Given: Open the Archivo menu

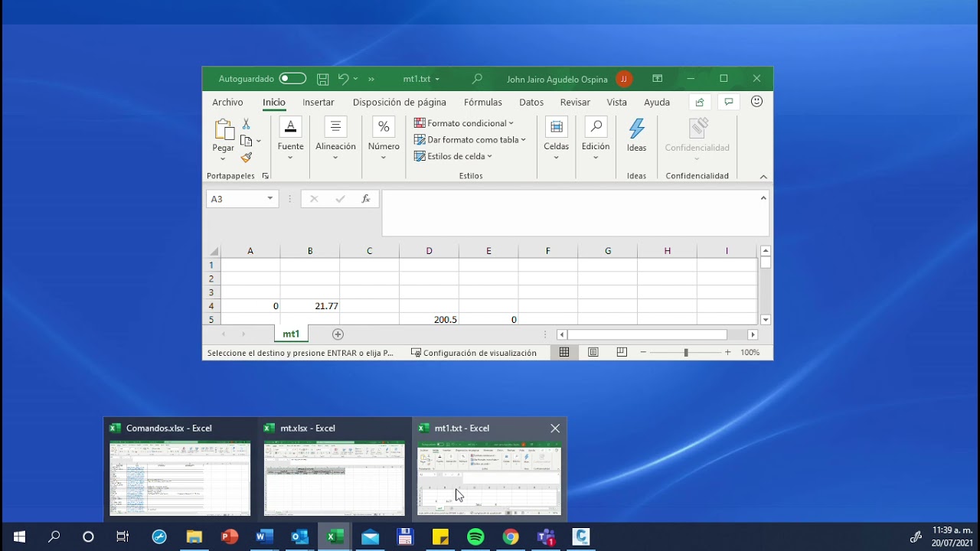Looking at the screenshot, I should coord(227,103).
